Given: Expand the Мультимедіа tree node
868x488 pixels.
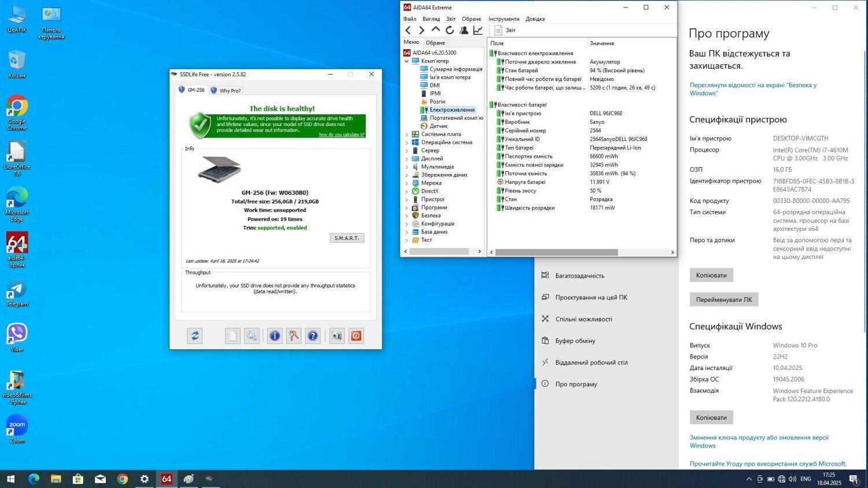Looking at the screenshot, I should (x=407, y=167).
